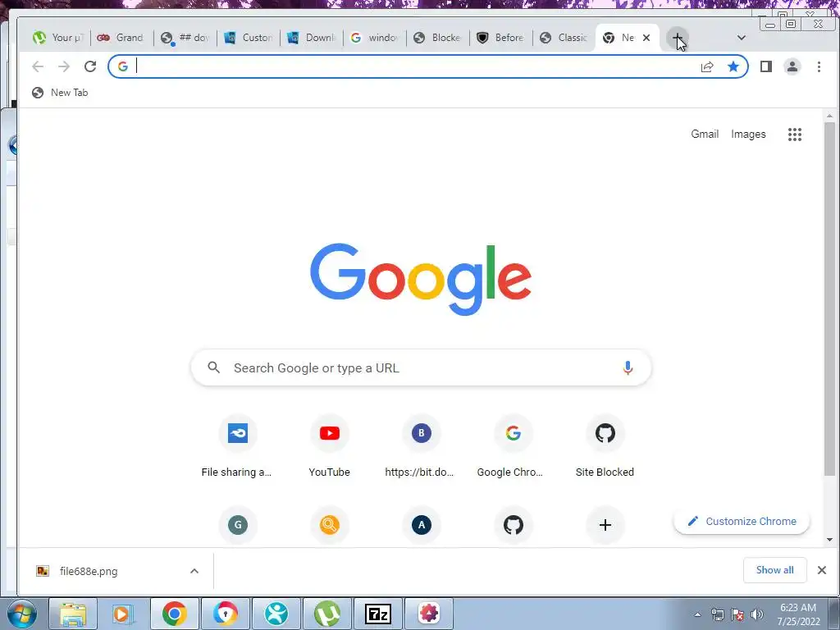Click the Action Center flag tray icon

[x=737, y=614]
